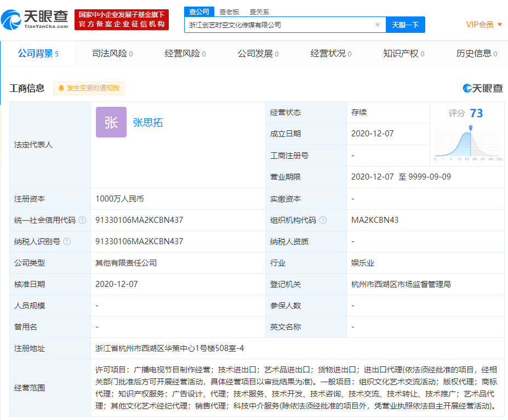This screenshot has width=508, height=420.
Task: Expand the VIP会员 dropdown arrow
Action: click(500, 25)
